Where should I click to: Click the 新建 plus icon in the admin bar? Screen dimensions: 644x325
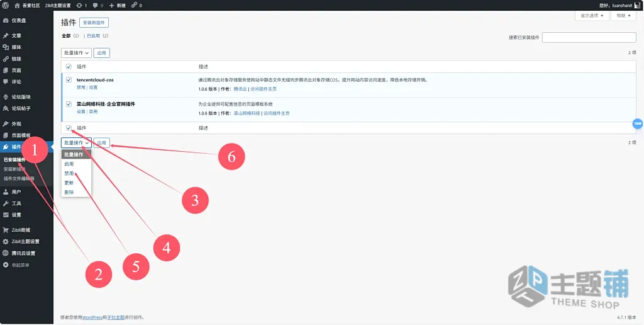pyautogui.click(x=111, y=5)
